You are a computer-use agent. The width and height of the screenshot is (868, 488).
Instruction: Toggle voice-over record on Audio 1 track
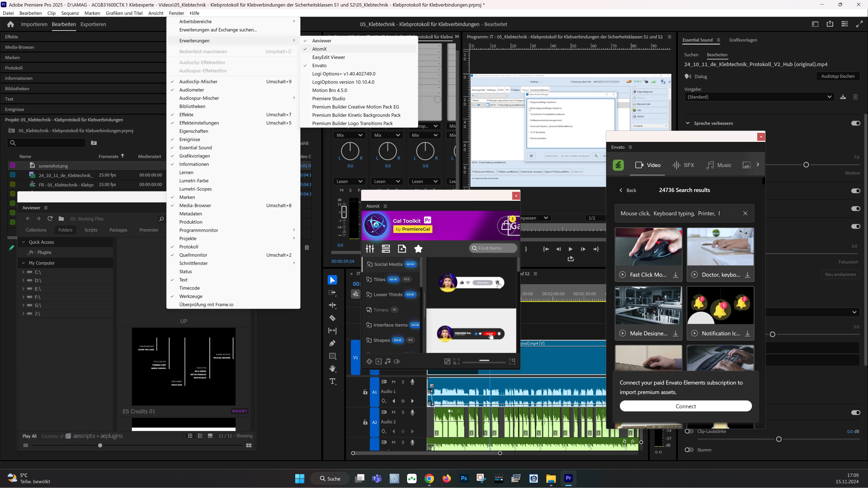click(413, 382)
